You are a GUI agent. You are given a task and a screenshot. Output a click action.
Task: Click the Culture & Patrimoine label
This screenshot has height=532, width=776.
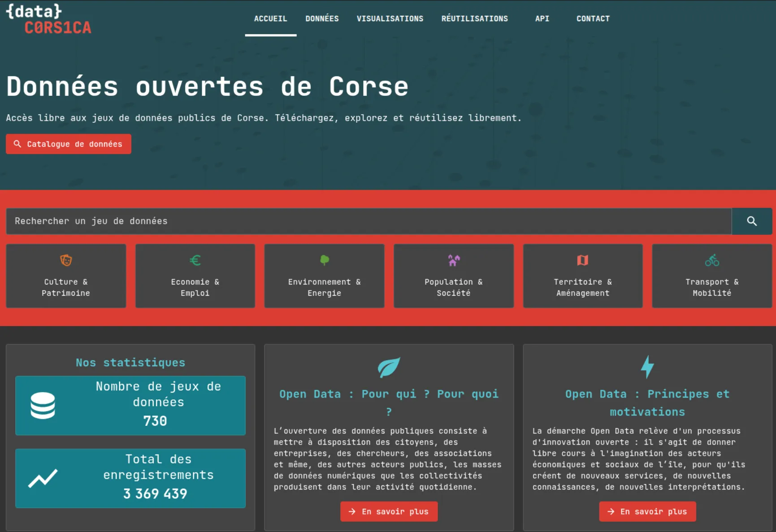coord(66,287)
